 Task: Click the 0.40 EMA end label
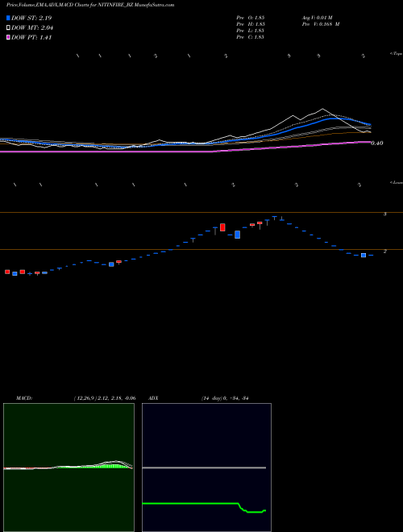[x=377, y=143]
